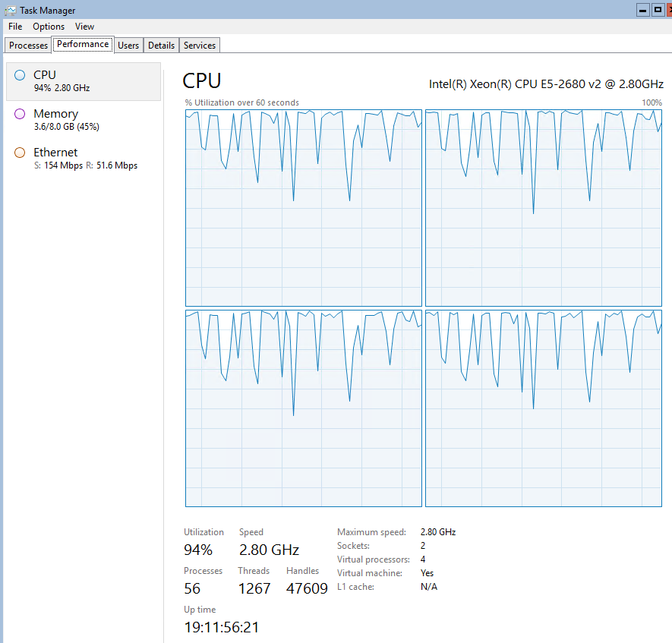Open the View menu
This screenshot has height=643, width=672.
pyautogui.click(x=84, y=27)
